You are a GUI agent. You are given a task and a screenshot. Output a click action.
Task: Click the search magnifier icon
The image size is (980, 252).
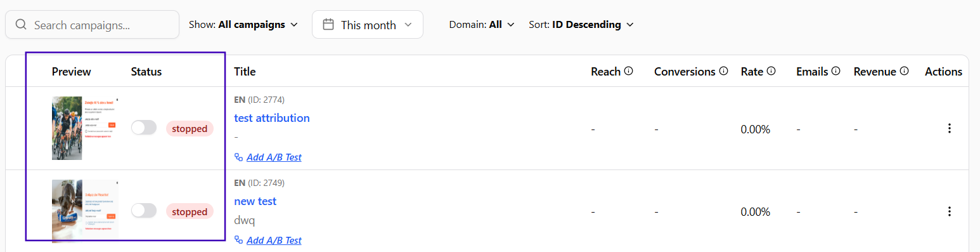21,25
